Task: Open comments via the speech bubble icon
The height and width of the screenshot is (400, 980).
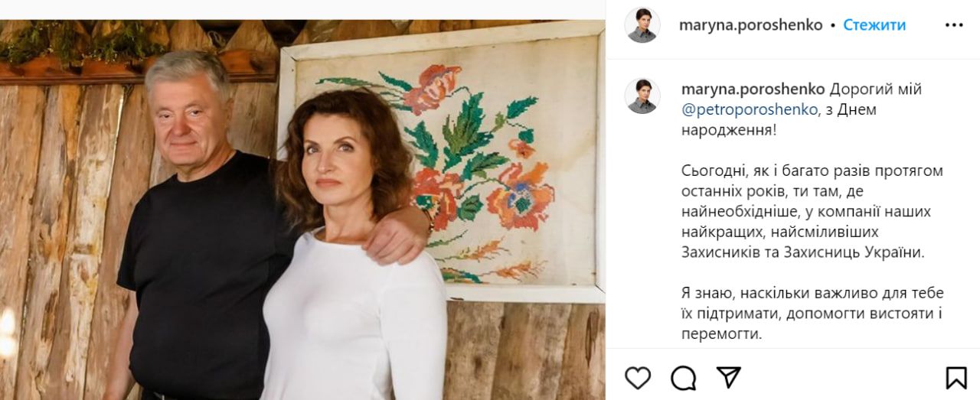Action: [683, 377]
